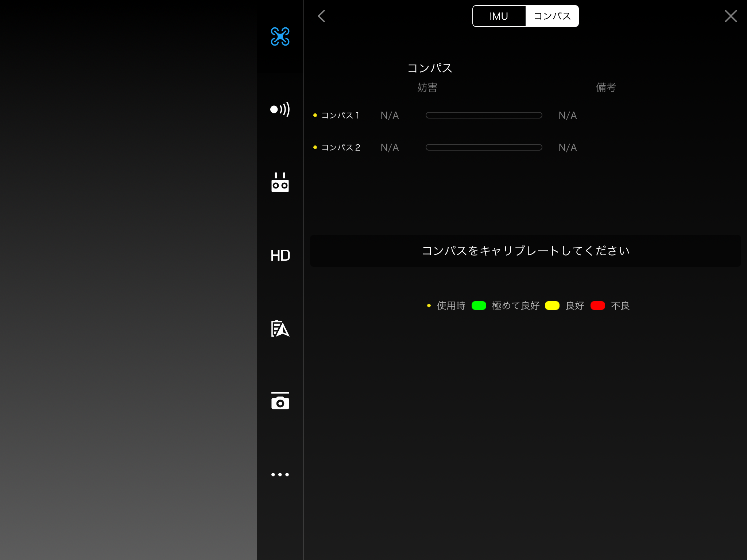Image resolution: width=747 pixels, height=560 pixels.
Task: Open aircraft battery settings icon
Action: (x=280, y=328)
